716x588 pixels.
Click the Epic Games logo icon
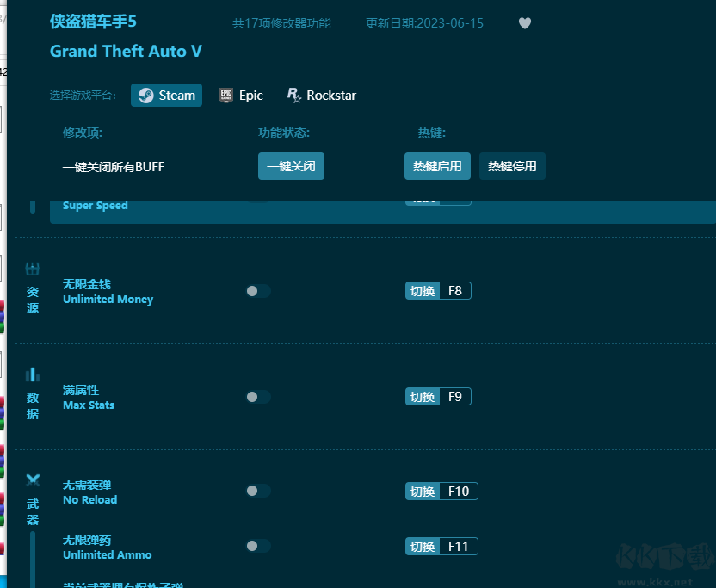click(226, 95)
